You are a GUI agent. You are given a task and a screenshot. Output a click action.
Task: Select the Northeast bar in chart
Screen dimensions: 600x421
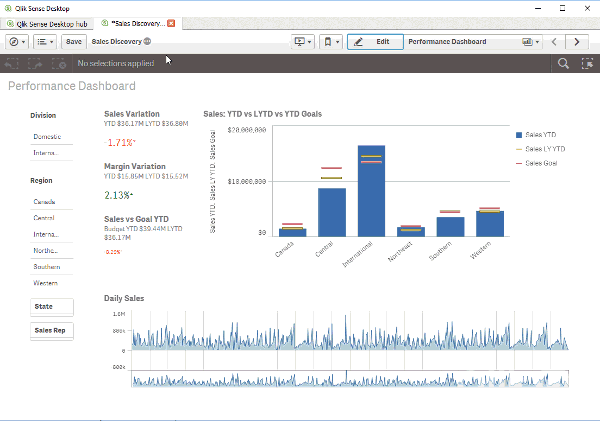(411, 232)
